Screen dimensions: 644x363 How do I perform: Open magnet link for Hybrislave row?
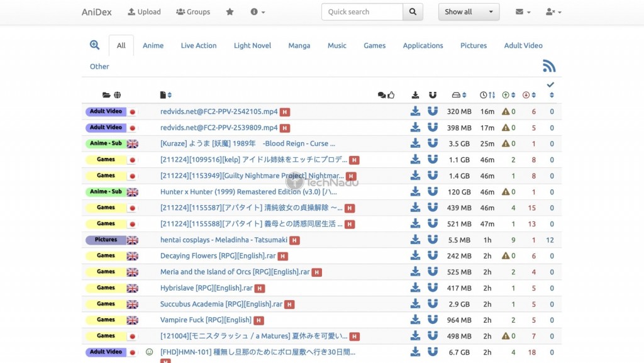click(433, 288)
